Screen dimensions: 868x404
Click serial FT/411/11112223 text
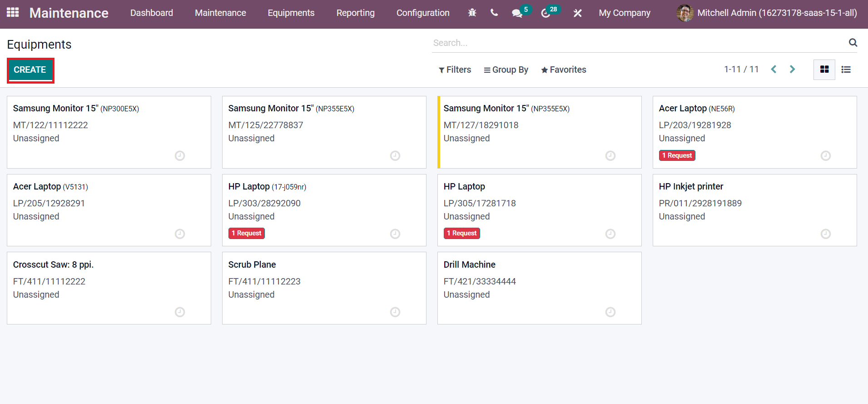[x=264, y=281]
